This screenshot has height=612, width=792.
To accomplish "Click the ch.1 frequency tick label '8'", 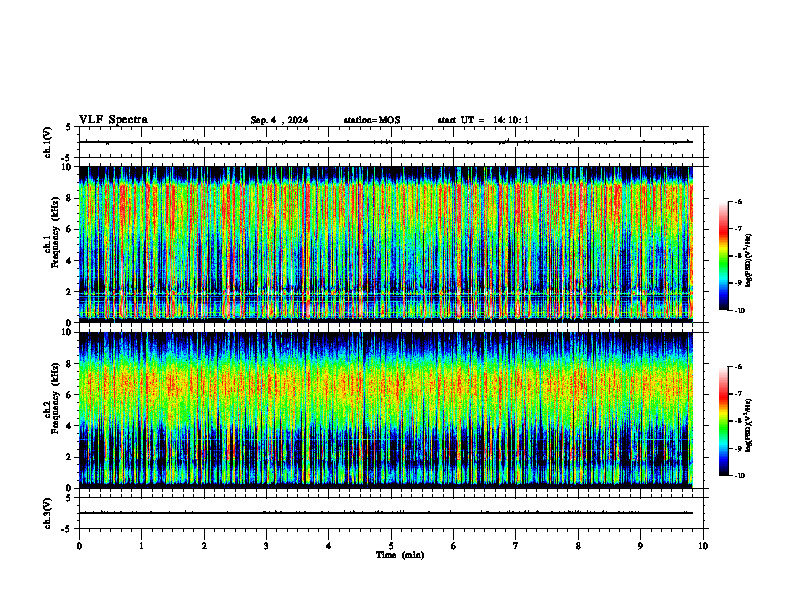I will click(70, 198).
